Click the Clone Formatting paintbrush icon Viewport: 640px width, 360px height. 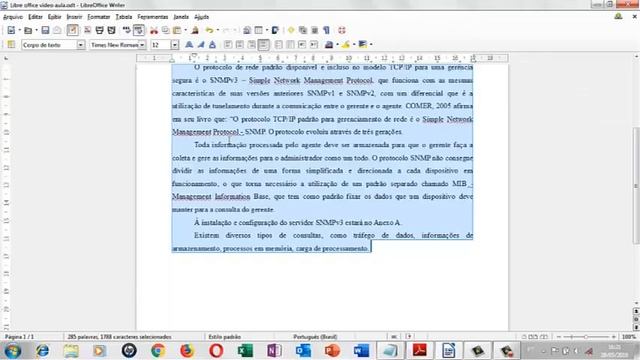click(195, 30)
